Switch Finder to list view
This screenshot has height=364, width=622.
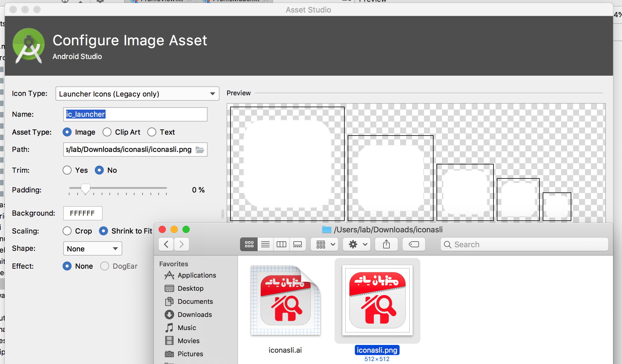click(265, 245)
